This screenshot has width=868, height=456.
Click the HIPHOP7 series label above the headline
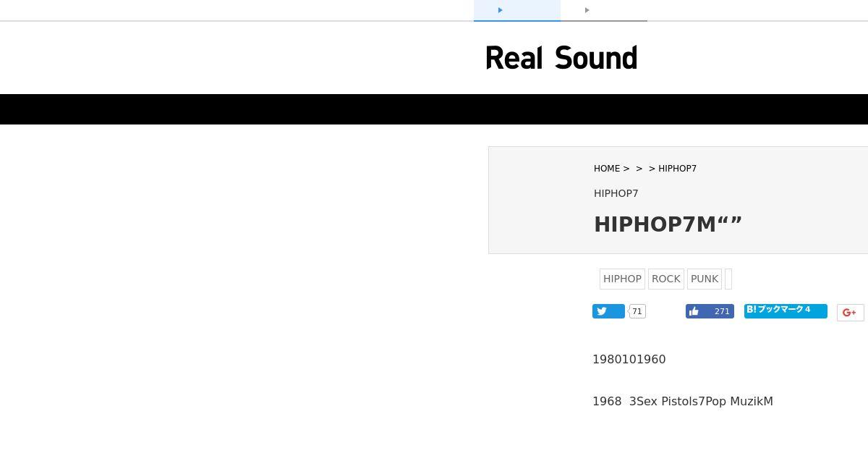click(616, 193)
